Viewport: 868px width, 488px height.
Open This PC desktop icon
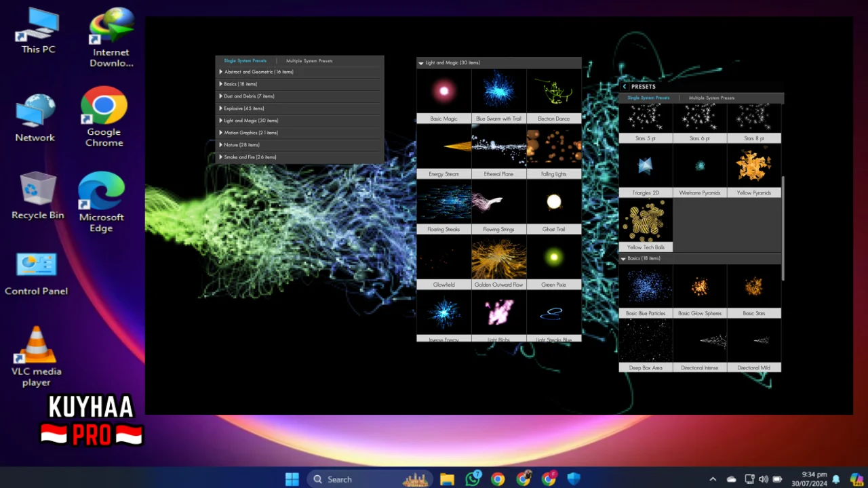38,31
